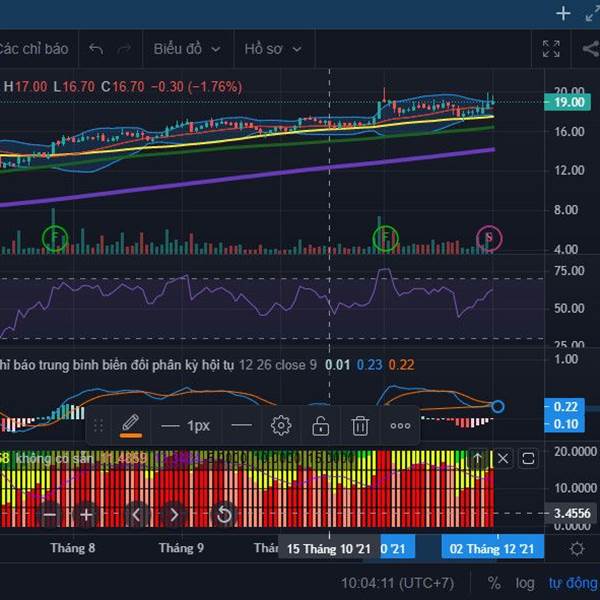This screenshot has height=600, width=600.
Task: Open chart settings gear beside the time axis
Action: pyautogui.click(x=577, y=549)
